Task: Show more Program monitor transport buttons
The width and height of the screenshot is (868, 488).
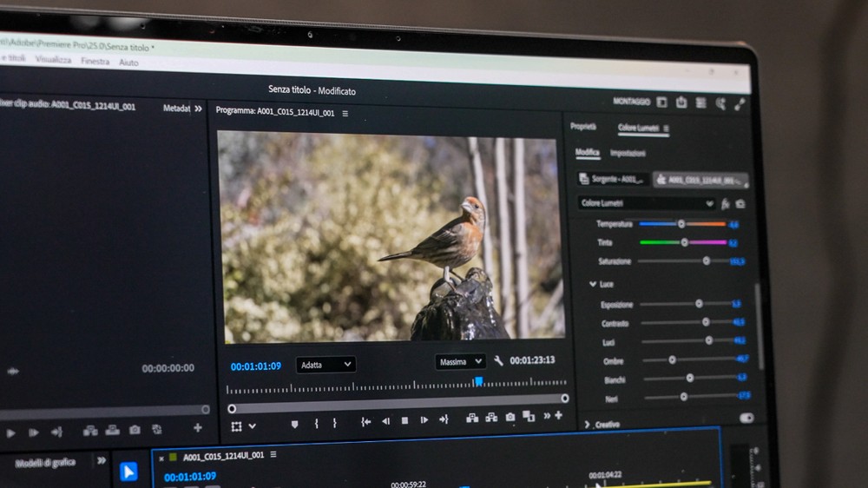Action: tap(547, 415)
